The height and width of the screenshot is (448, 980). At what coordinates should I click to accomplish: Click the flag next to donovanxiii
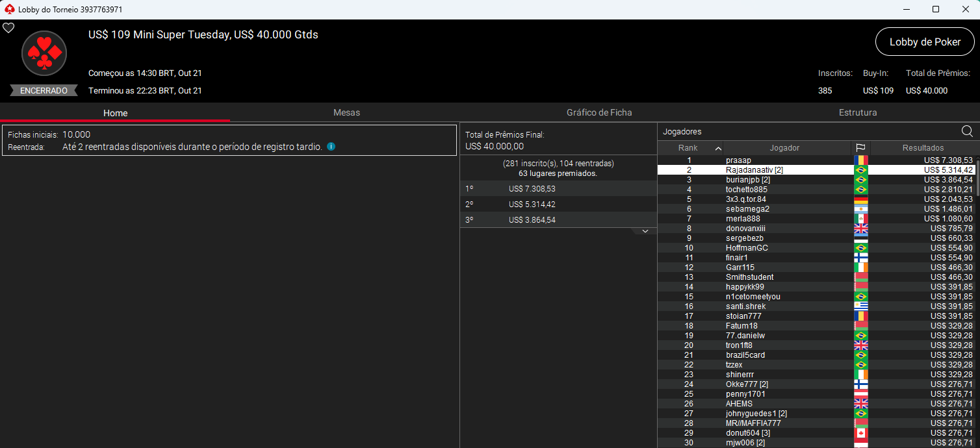point(860,229)
